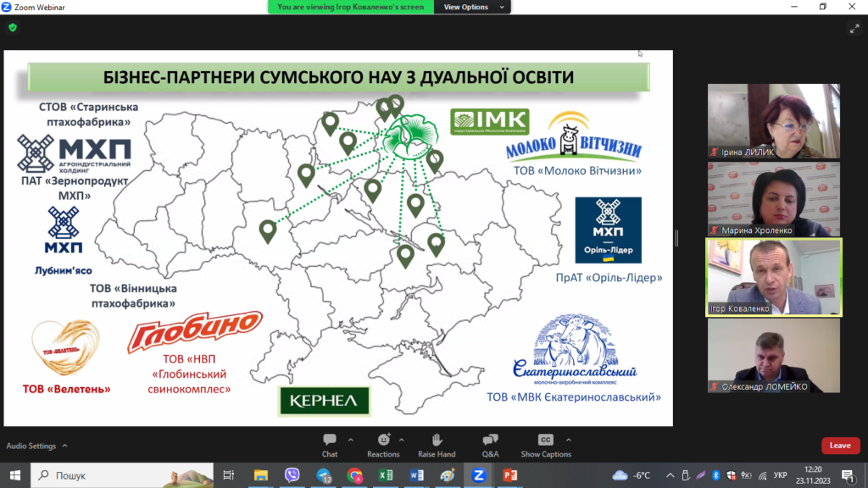Image resolution: width=868 pixels, height=488 pixels.
Task: Expand the caret next to Chat
Action: 351,440
